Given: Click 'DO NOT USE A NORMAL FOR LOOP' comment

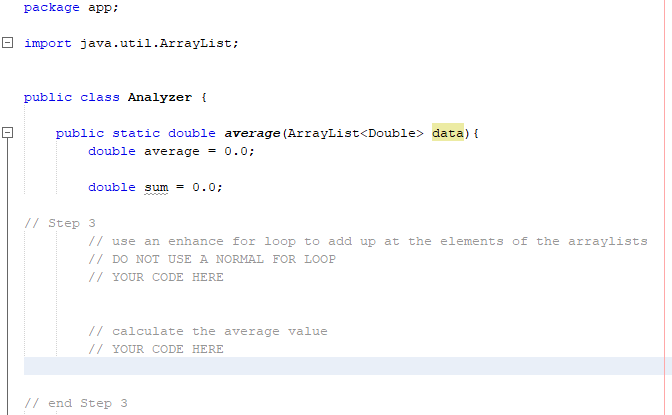Looking at the screenshot, I should 212,259.
